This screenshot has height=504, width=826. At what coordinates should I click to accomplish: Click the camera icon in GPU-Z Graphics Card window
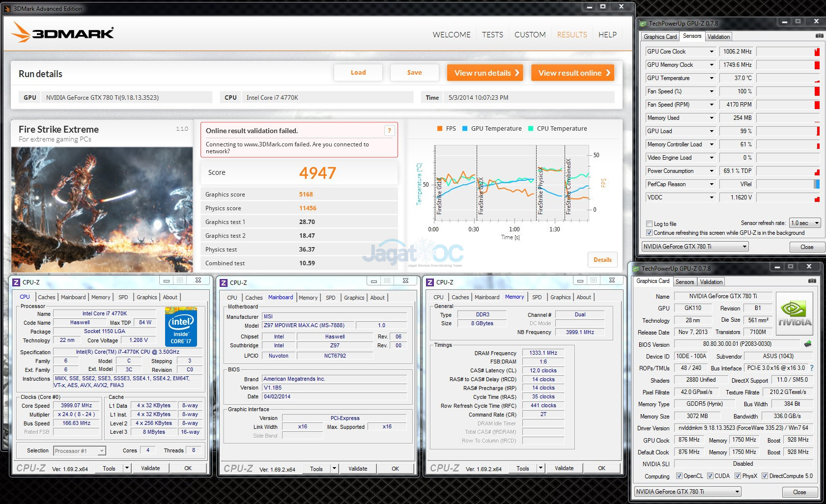tap(812, 281)
